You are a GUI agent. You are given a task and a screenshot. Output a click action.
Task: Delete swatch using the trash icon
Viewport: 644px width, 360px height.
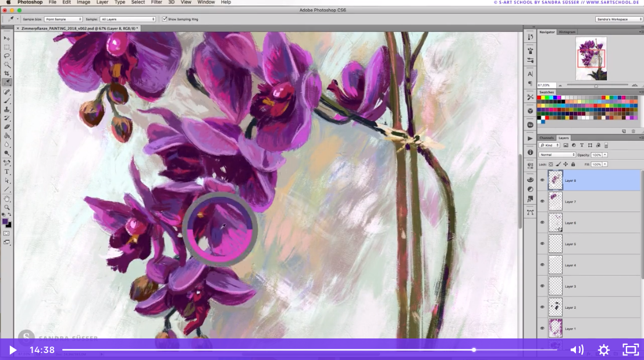click(634, 131)
